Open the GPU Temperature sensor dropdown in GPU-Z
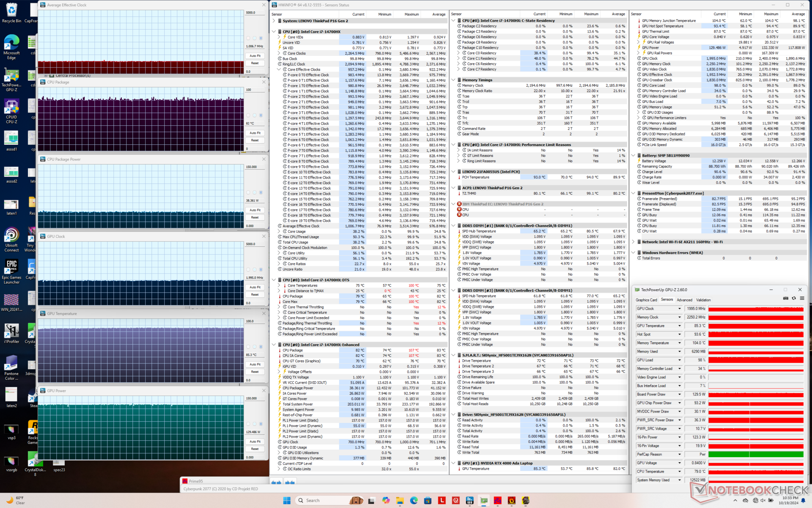This screenshot has height=508, width=812. pyautogui.click(x=680, y=326)
